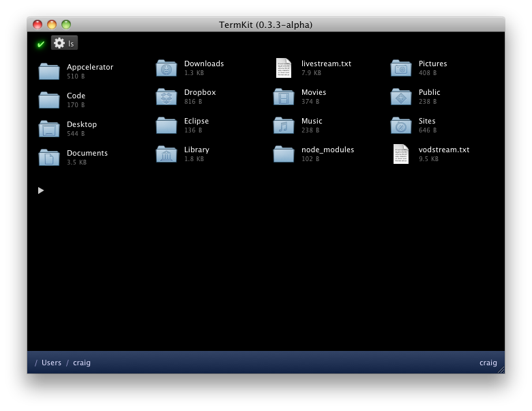This screenshot has width=532, height=411.
Task: Select the livestream.txt document icon
Action: coord(284,68)
